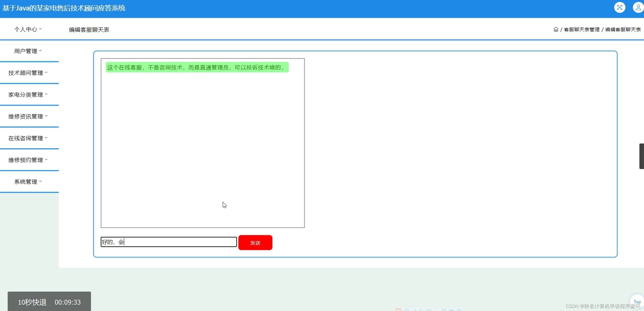The image size is (644, 311).
Task: Click the fullscreen toggle icon in header
Action: pos(619,8)
